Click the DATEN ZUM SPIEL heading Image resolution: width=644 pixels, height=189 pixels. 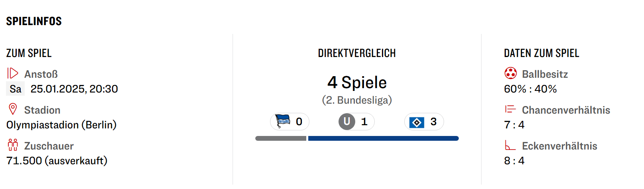pyautogui.click(x=541, y=53)
